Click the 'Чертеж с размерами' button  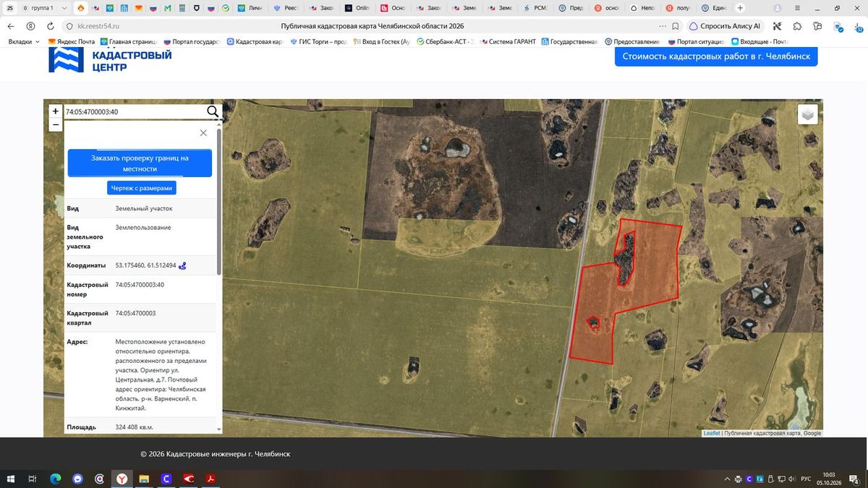[x=142, y=188]
